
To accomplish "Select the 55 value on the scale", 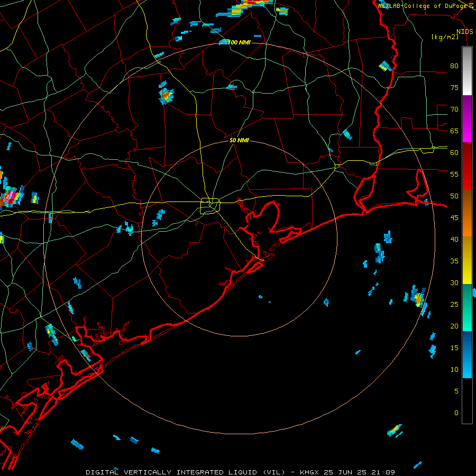I will [454, 174].
